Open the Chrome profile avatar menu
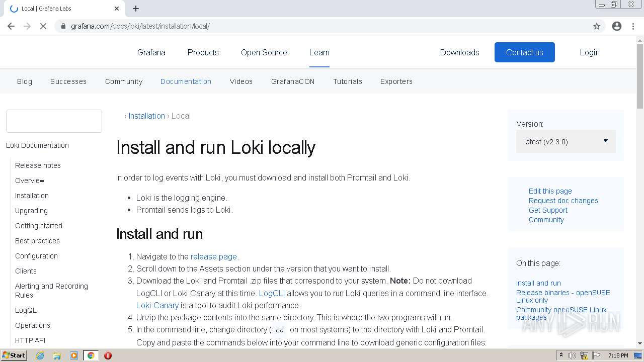Screen dimensions: 644x362 pos(617,26)
